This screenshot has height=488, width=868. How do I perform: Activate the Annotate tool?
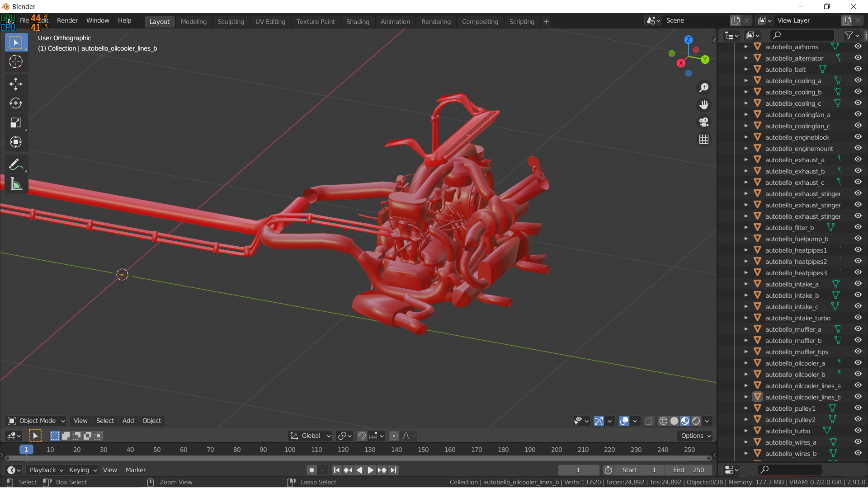coord(16,164)
